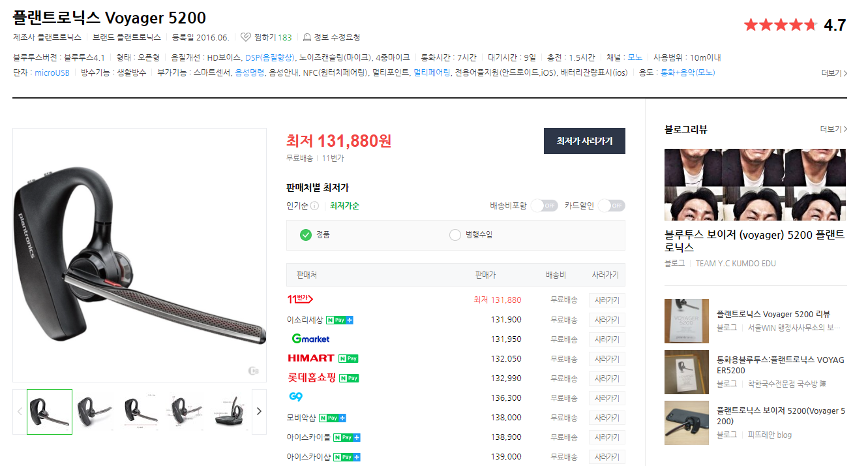Open more blog reviews via 블로그리뷰 더보기
This screenshot has height=466, width=868.
tap(833, 129)
